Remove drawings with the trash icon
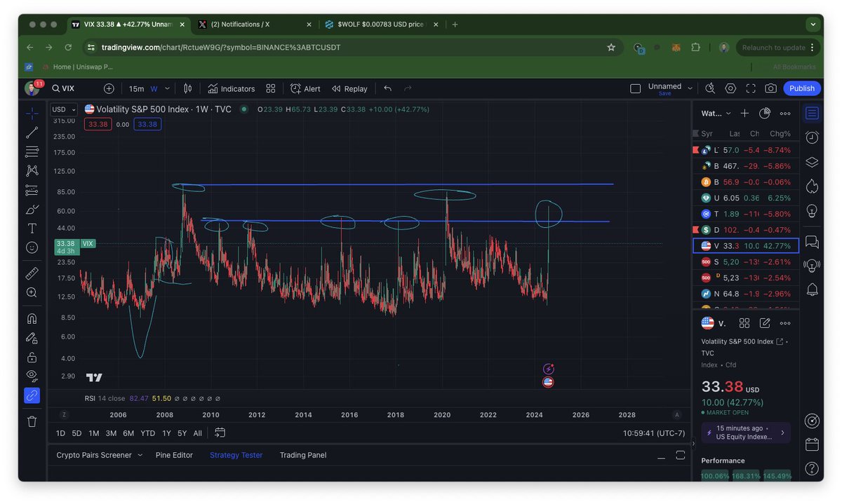Image resolution: width=842 pixels, height=504 pixels. click(32, 421)
